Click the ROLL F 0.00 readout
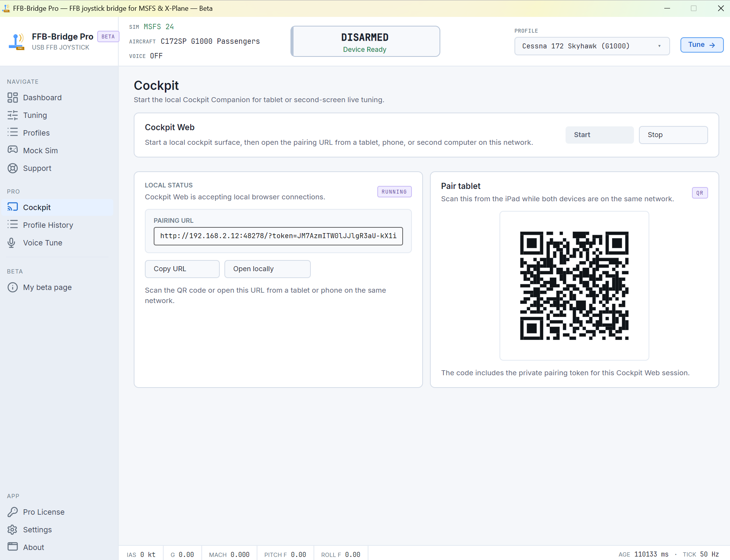Screen dimensions: 730x560 click(341, 555)
